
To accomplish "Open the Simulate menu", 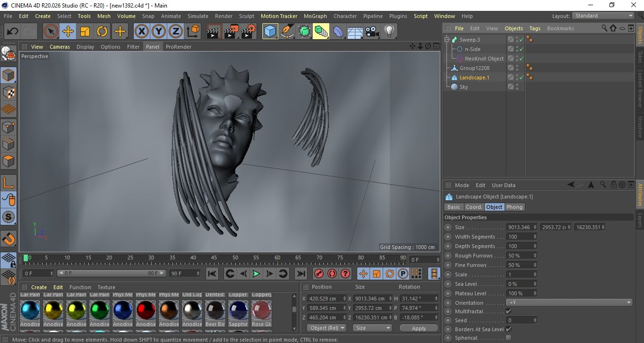I will (198, 16).
